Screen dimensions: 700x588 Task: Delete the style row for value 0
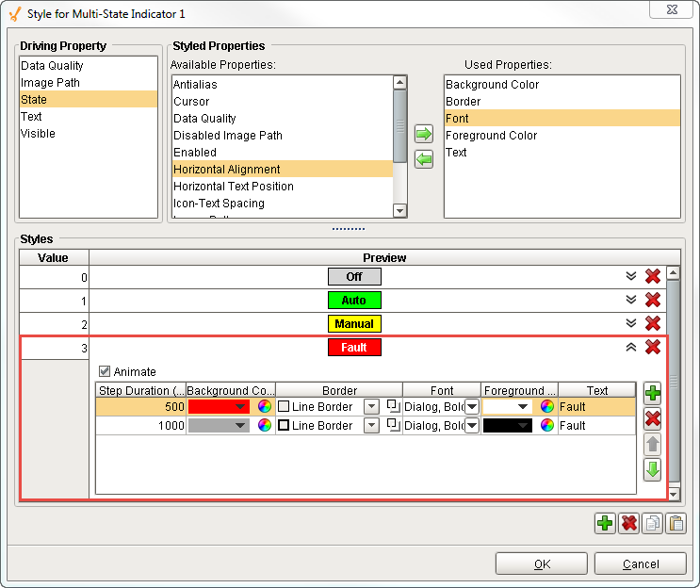pyautogui.click(x=652, y=277)
